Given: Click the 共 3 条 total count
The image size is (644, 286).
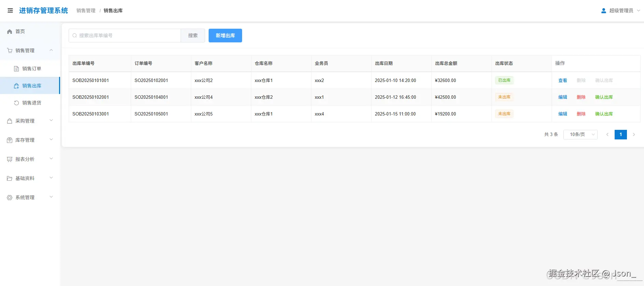Looking at the screenshot, I should (x=551, y=135).
